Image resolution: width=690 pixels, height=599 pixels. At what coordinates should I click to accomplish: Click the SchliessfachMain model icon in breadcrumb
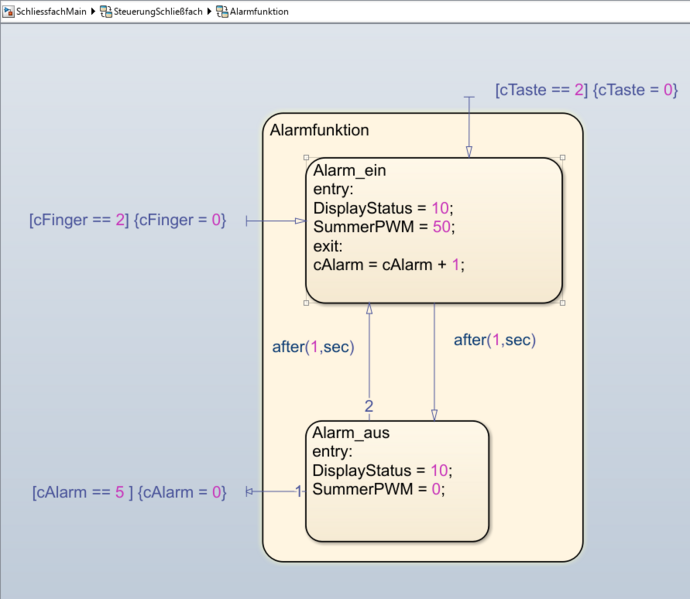coord(9,11)
